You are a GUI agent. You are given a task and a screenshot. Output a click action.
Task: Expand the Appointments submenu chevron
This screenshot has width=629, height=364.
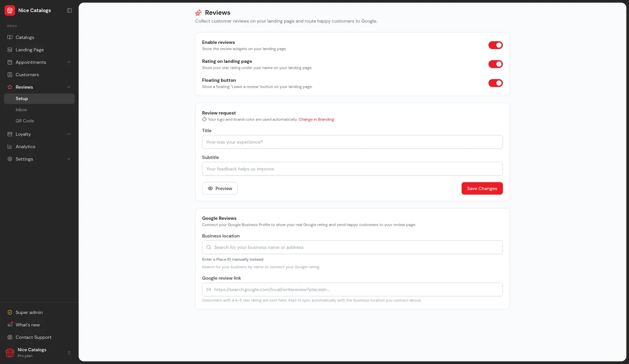pyautogui.click(x=69, y=62)
